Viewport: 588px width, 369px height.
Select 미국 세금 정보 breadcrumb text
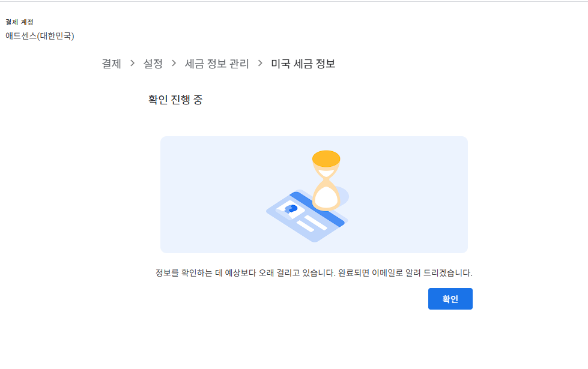[x=303, y=64]
